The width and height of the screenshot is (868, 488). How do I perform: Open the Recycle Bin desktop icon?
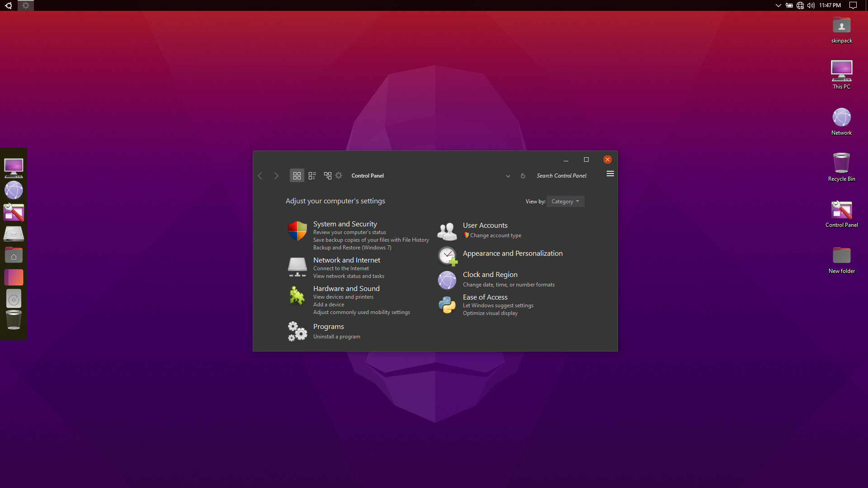point(841,163)
